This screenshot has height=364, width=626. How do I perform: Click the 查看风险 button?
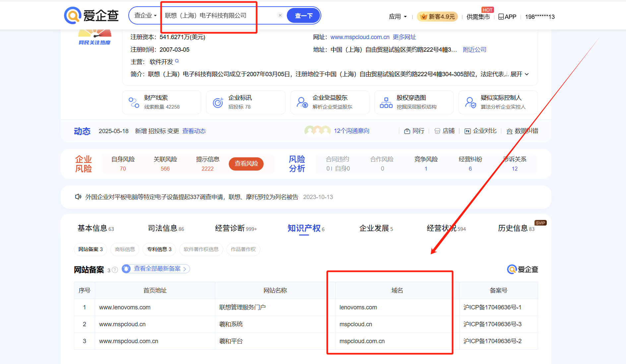pyautogui.click(x=246, y=164)
